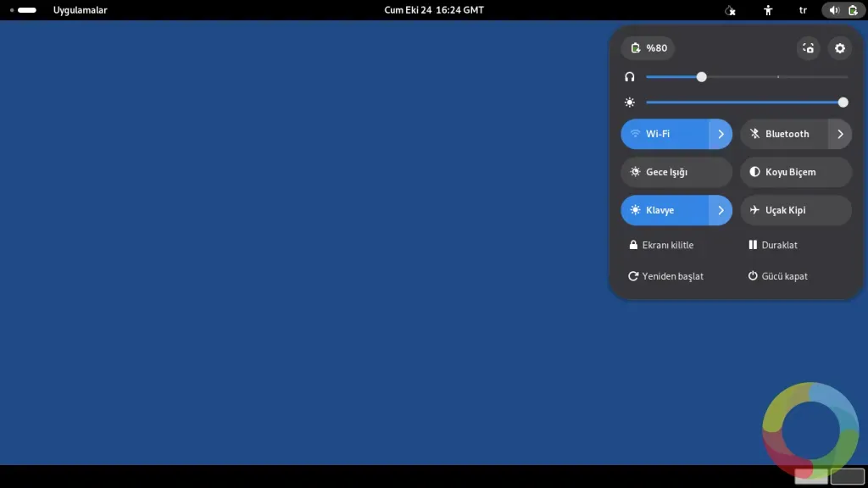Toggle Wi-Fi on or off
868x488 pixels.
click(x=665, y=134)
